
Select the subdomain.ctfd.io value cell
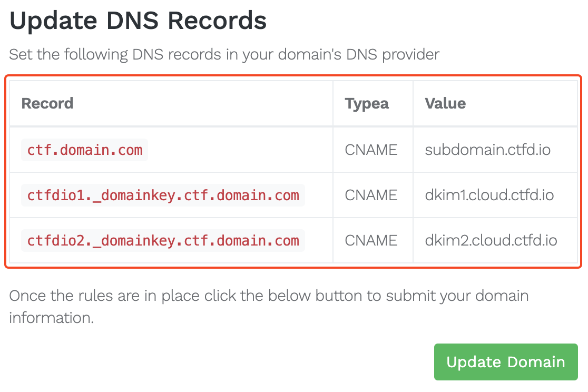(x=488, y=150)
